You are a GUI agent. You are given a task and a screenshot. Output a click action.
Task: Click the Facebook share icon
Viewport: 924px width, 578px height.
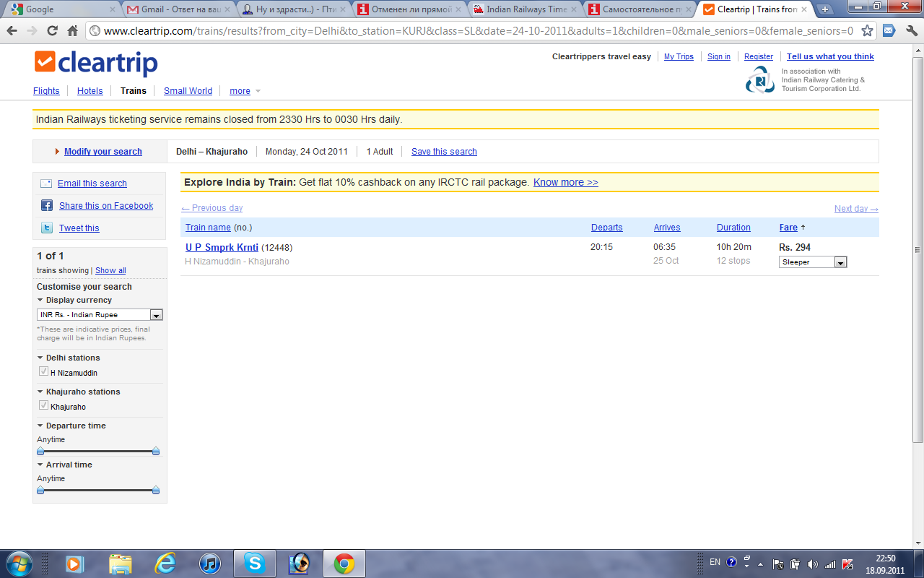[46, 206]
